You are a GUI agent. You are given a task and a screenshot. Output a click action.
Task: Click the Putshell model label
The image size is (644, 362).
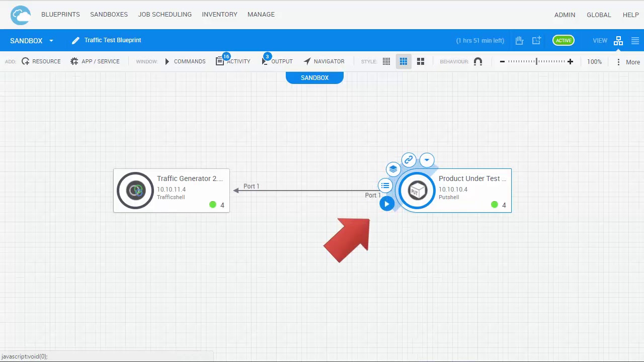449,197
